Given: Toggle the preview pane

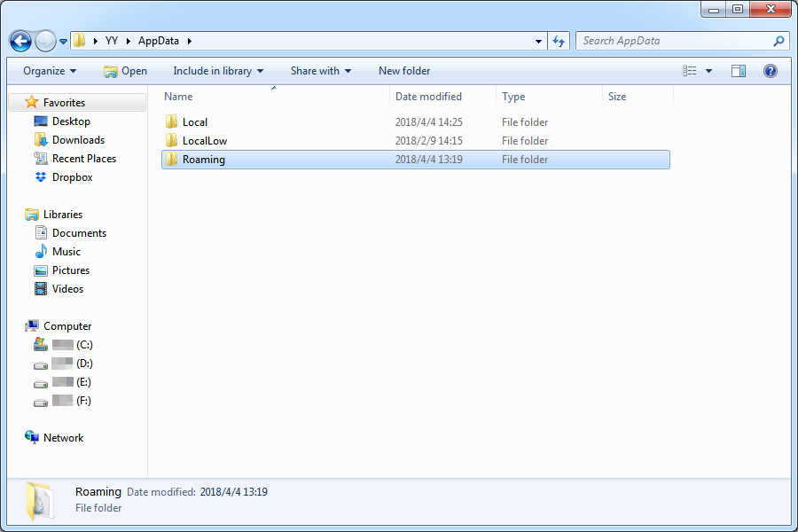Looking at the screenshot, I should tap(739, 71).
